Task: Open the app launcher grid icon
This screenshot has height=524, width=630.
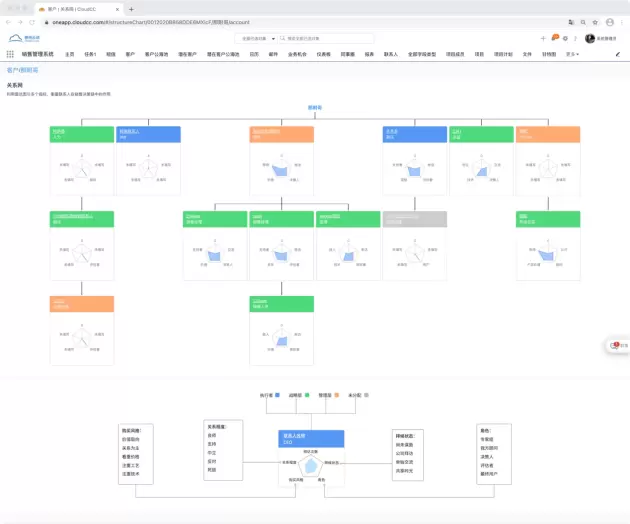Action: pos(10,54)
